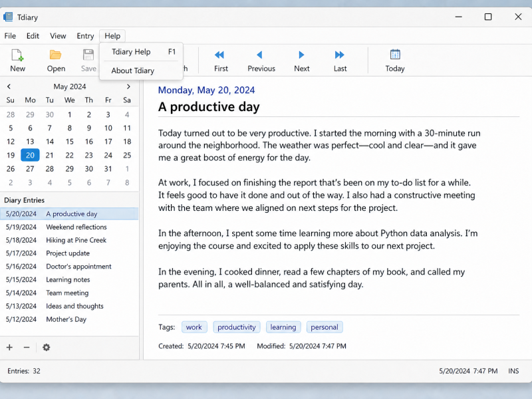
Task: Click the Open folder toolbar icon
Action: [56, 55]
